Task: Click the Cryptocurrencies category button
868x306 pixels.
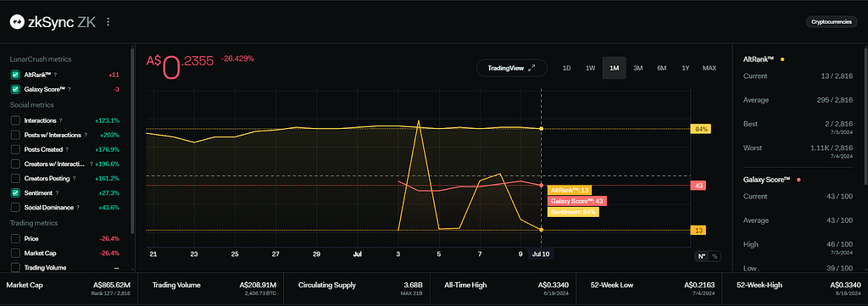Action: point(832,22)
